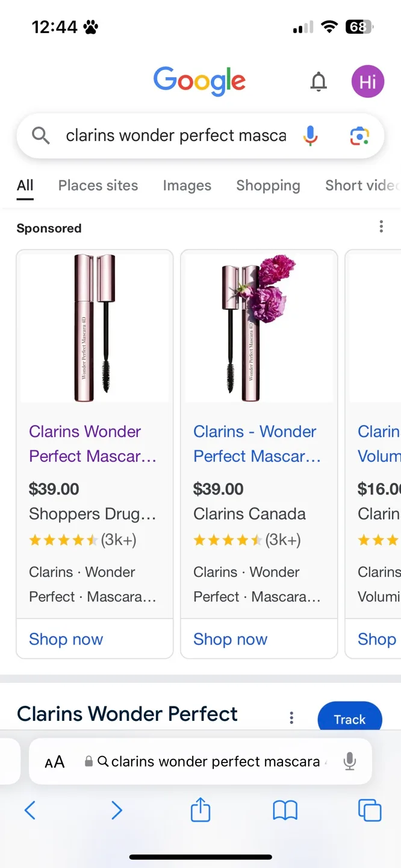
Task: Tap the mascara with flowers product image
Action: pyautogui.click(x=258, y=327)
